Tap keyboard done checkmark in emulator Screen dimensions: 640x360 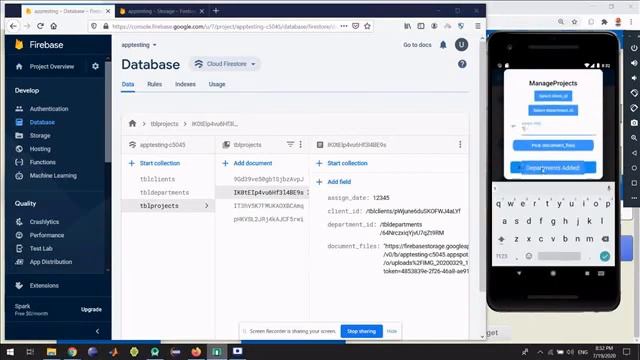click(604, 256)
